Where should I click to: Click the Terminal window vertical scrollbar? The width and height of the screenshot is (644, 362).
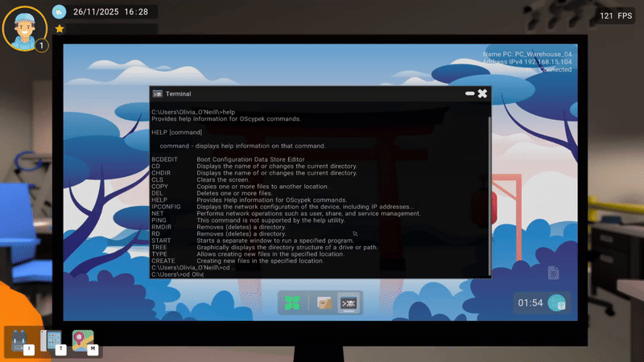(x=489, y=196)
